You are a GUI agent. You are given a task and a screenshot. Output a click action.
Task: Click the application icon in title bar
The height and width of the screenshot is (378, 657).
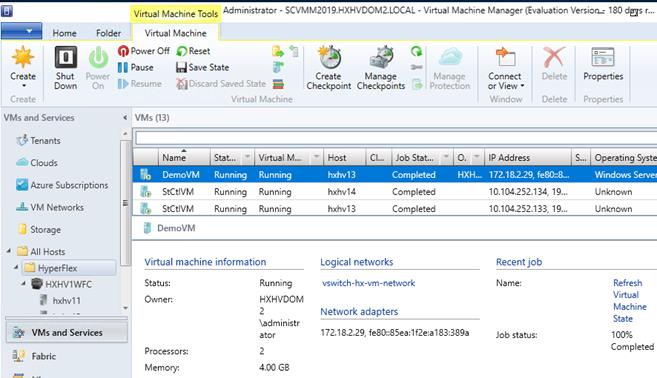(7, 10)
